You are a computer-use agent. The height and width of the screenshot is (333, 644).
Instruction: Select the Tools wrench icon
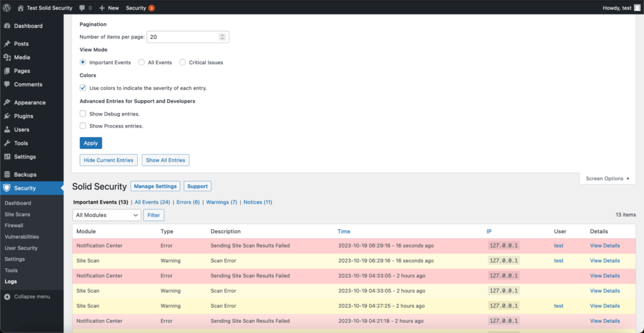(x=7, y=143)
